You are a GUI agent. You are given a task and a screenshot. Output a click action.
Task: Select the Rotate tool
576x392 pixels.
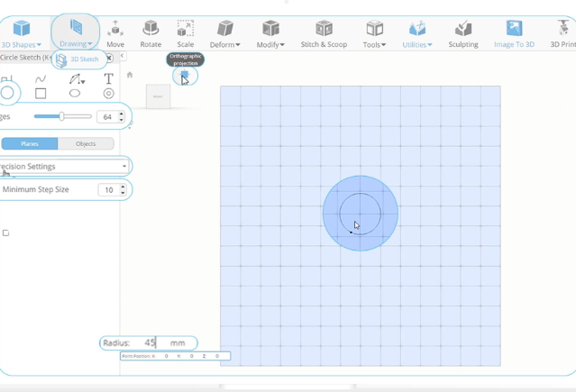[151, 34]
